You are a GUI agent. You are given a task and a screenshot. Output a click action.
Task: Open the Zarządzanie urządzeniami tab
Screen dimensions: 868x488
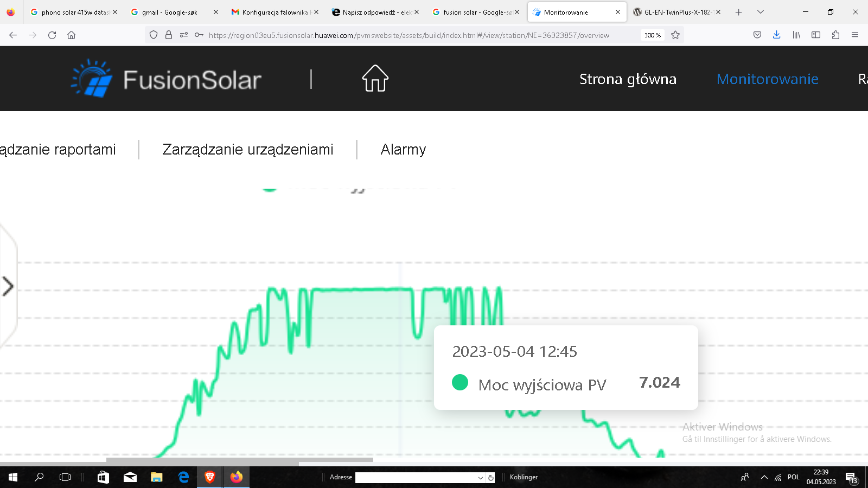pyautogui.click(x=248, y=150)
